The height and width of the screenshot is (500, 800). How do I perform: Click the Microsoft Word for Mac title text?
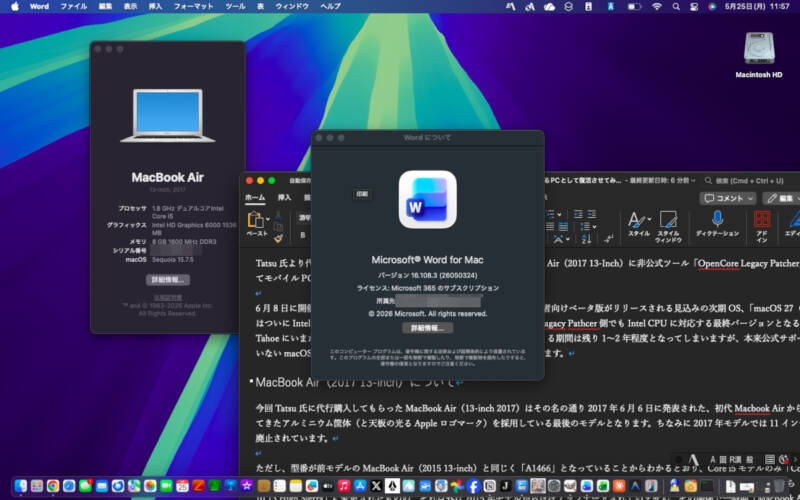click(x=427, y=260)
